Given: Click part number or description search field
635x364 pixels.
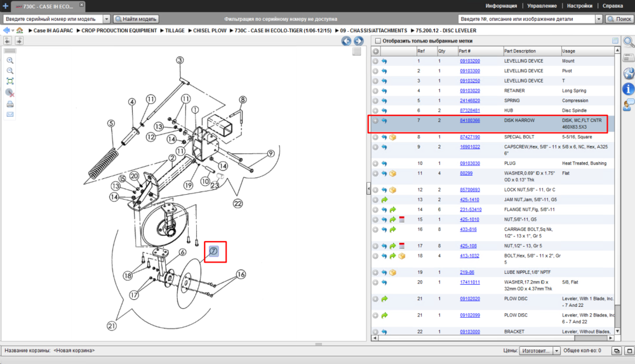Looking at the screenshot, I should click(x=527, y=19).
